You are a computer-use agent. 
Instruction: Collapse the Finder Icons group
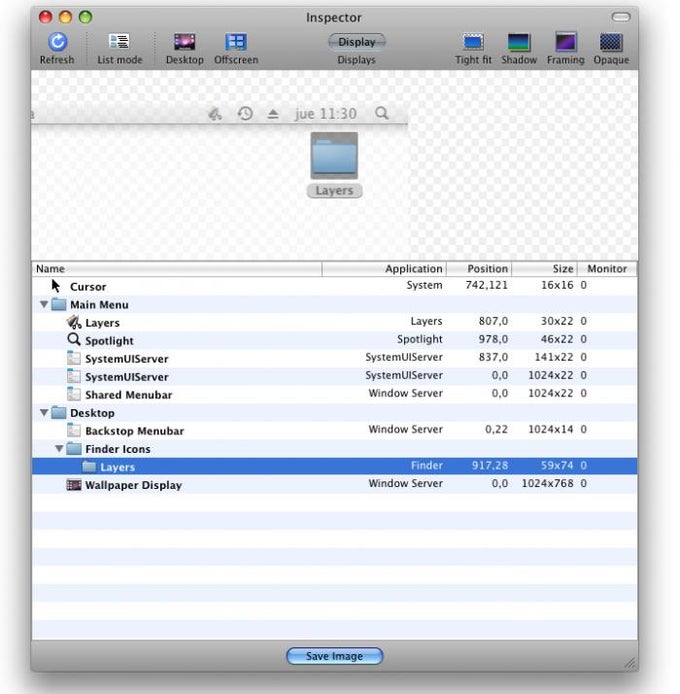pyautogui.click(x=59, y=449)
